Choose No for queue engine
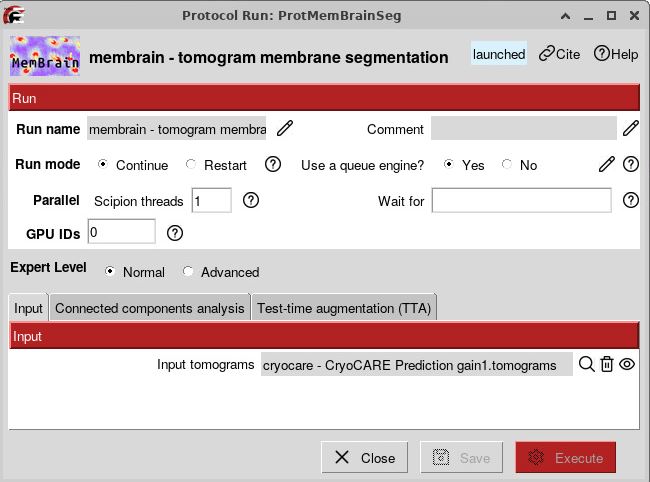Image resolution: width=650 pixels, height=482 pixels. [x=519, y=165]
